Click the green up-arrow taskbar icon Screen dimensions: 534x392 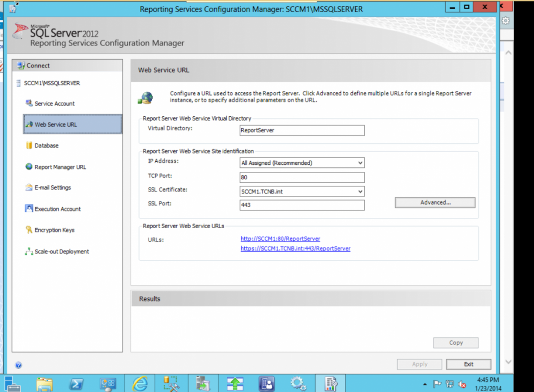coord(235,384)
